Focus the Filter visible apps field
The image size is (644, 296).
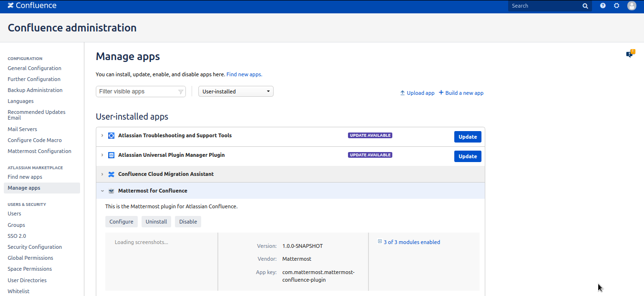(141, 92)
